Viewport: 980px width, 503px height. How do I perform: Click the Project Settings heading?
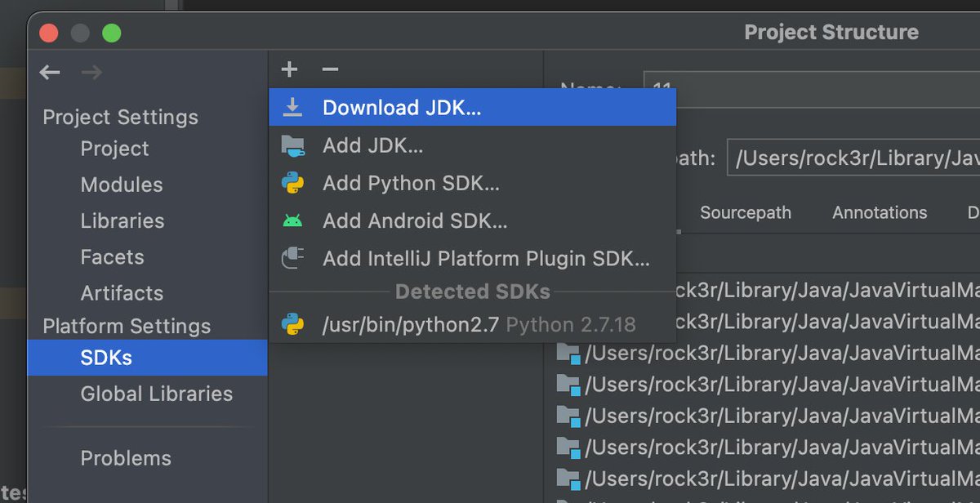pos(120,117)
